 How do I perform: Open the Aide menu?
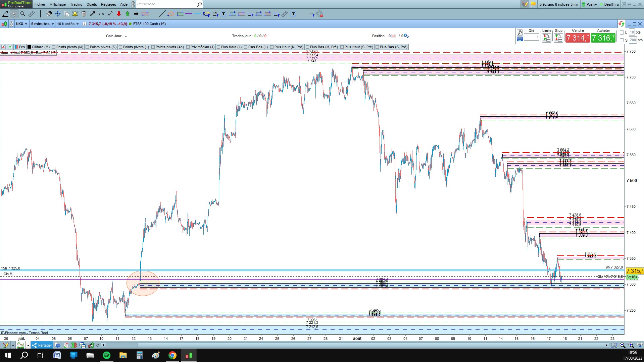124,4
